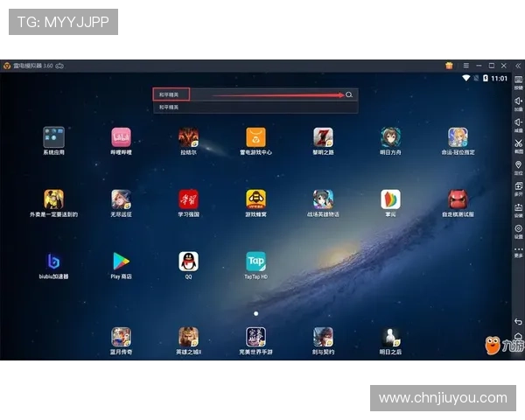Click 截图 scissors in the sidebar

click(x=518, y=144)
